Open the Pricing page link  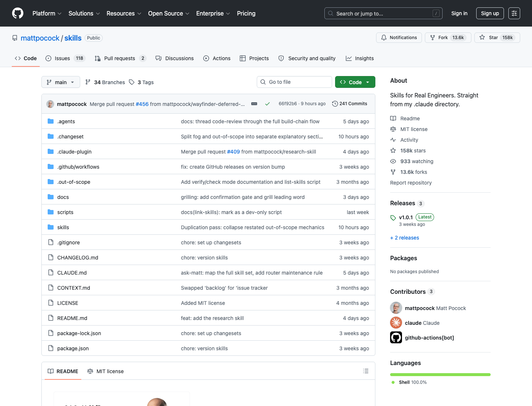(246, 13)
